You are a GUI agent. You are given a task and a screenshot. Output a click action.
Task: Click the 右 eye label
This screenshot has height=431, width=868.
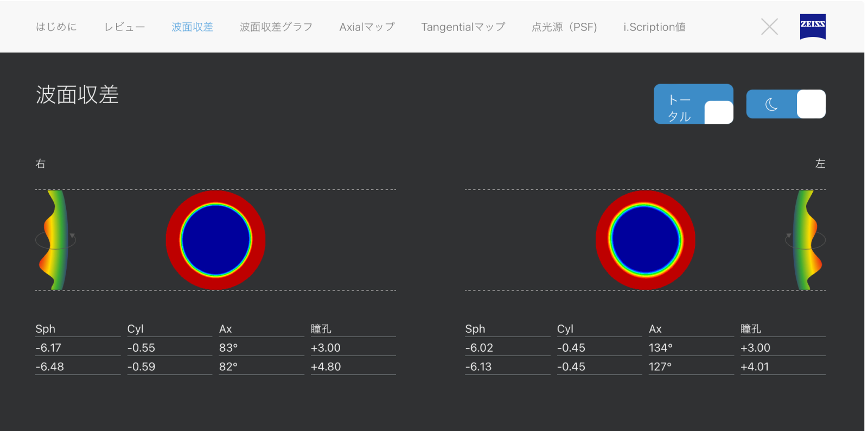40,163
